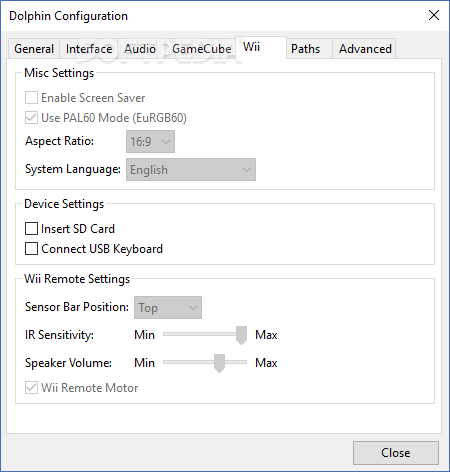Click the IR Sensitivity slider handle

241,335
